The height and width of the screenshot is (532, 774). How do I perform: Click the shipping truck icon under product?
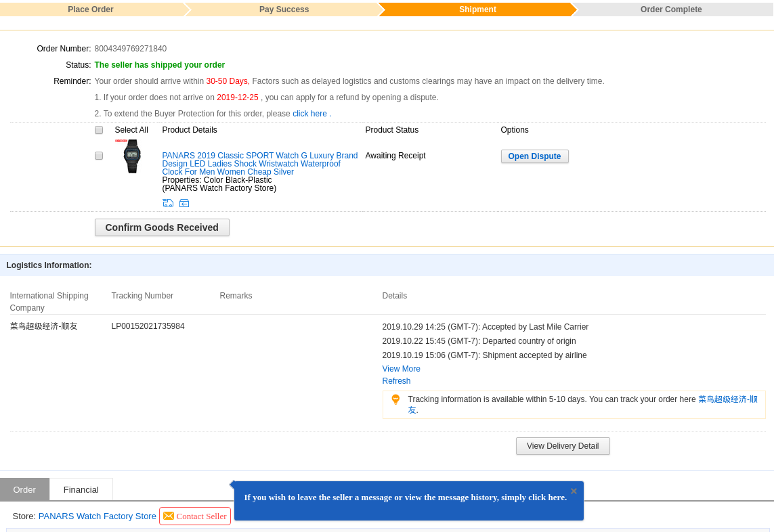click(168, 203)
